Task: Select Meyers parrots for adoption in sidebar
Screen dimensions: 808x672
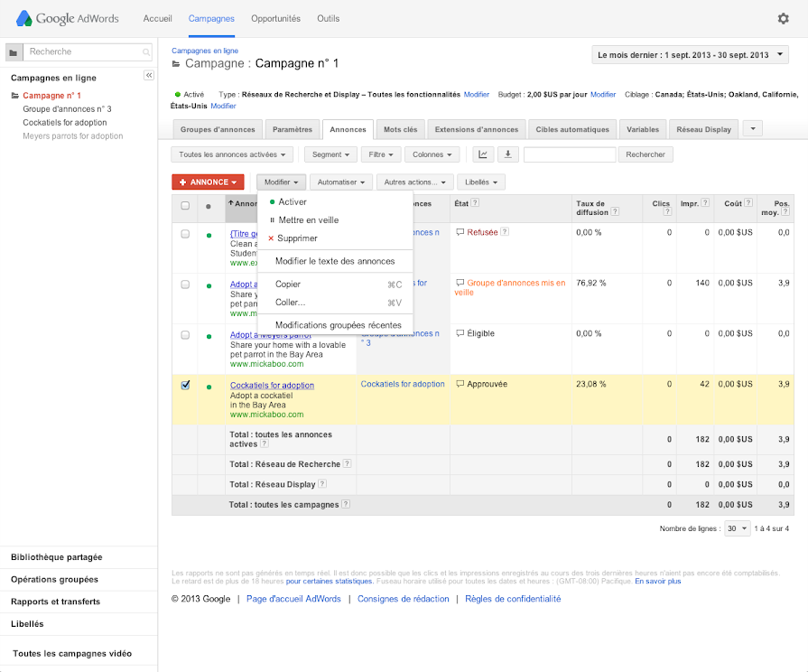Action: tap(72, 136)
